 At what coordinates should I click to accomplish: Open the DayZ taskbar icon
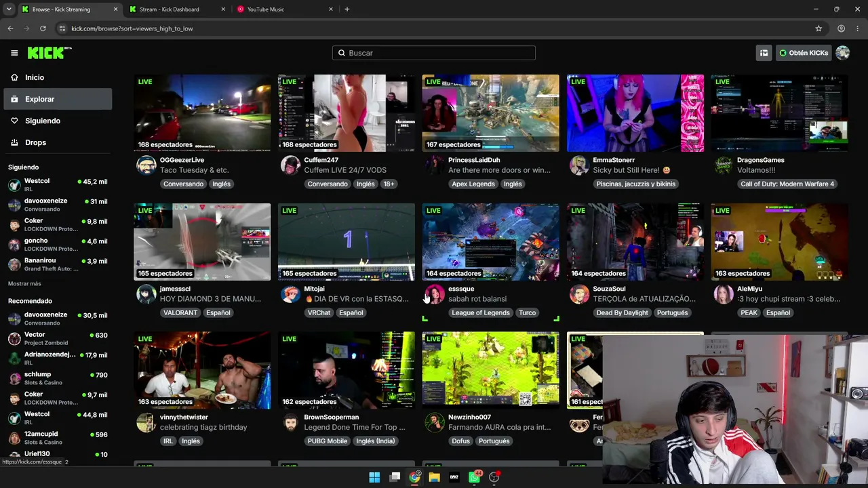(454, 477)
